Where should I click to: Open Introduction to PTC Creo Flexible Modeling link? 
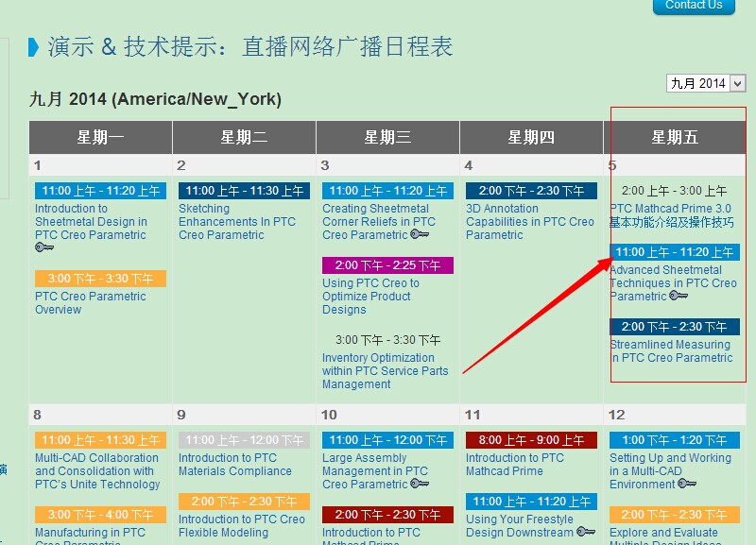click(242, 526)
